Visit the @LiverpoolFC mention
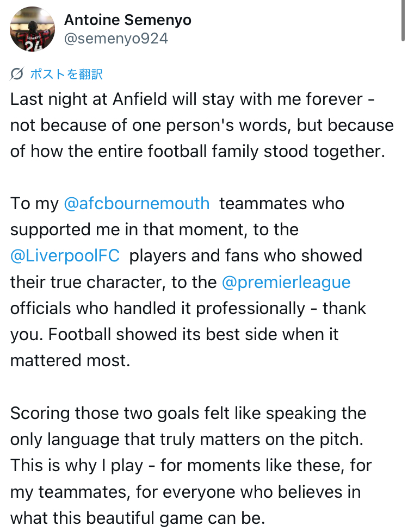Viewport: 408px width, 532px height. [x=65, y=256]
